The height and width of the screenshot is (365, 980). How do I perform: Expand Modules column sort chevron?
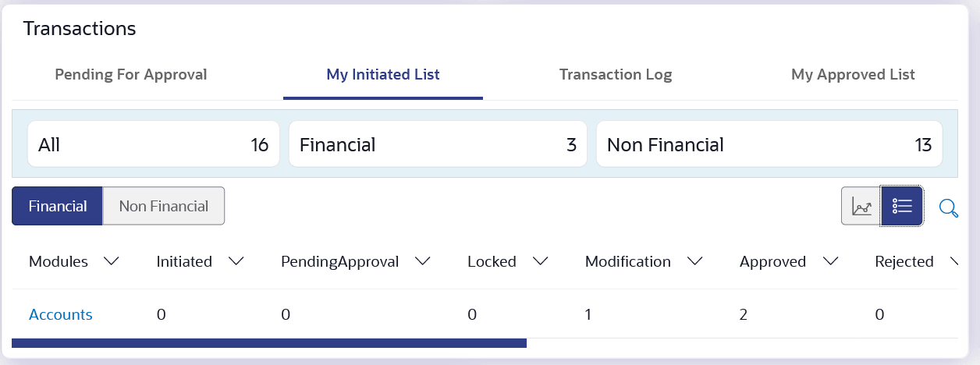[112, 262]
